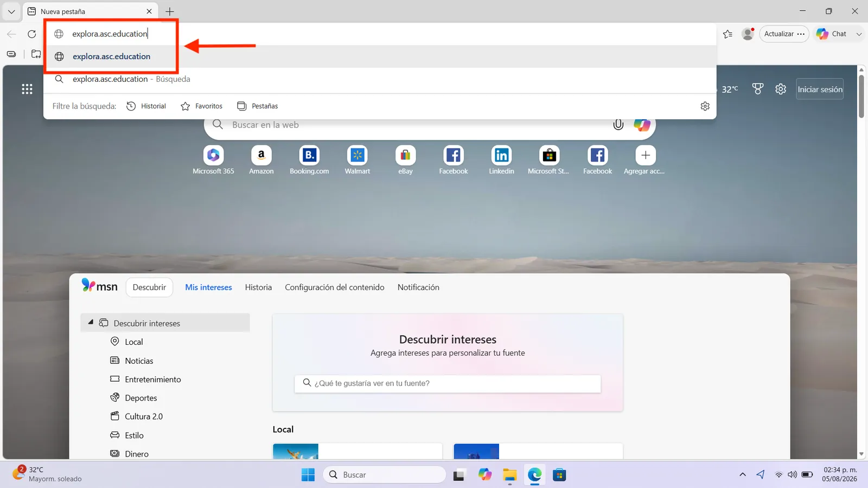Select Dinero interest category

129,453
